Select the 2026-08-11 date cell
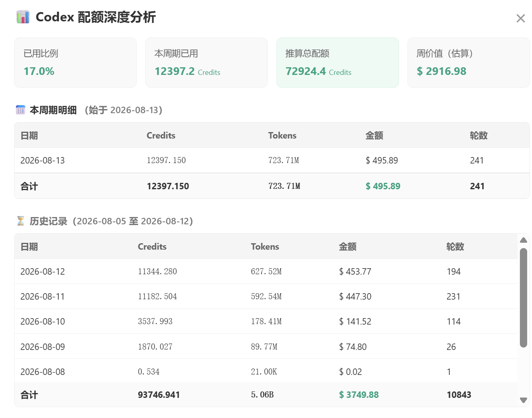532x418 pixels. pos(43,296)
